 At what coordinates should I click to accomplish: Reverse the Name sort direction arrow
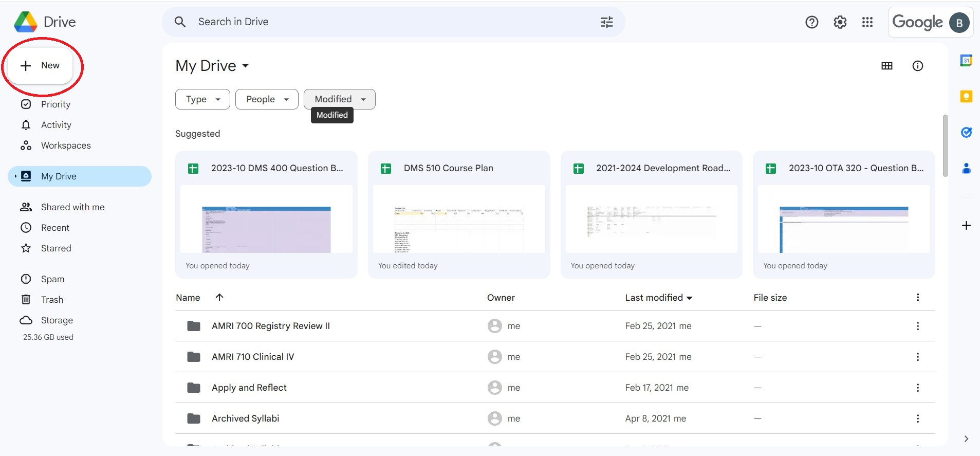(219, 298)
